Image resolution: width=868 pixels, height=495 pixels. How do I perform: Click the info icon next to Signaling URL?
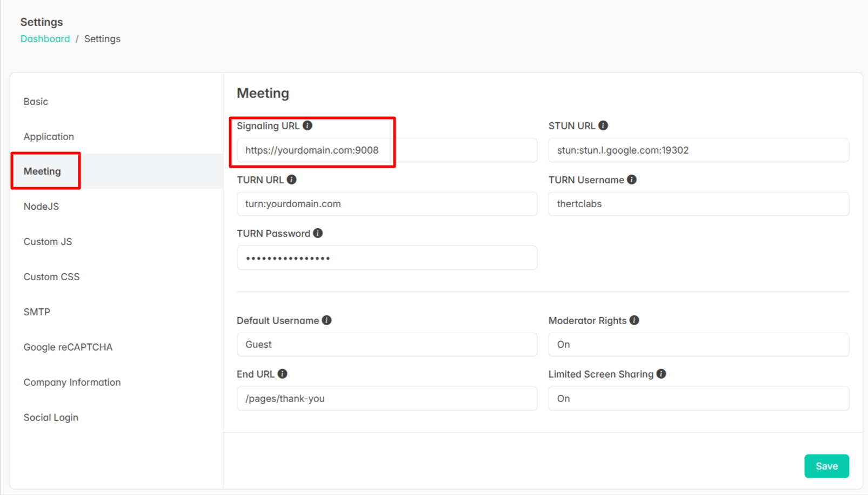point(308,126)
